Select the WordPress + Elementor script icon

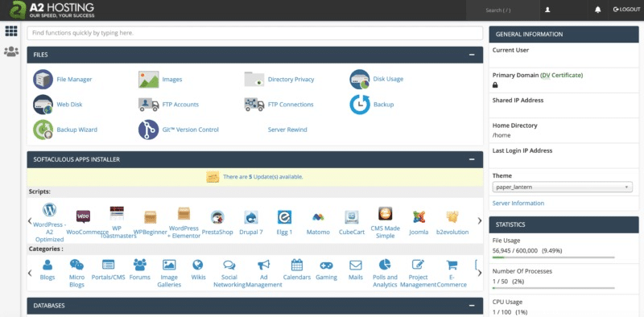(184, 213)
